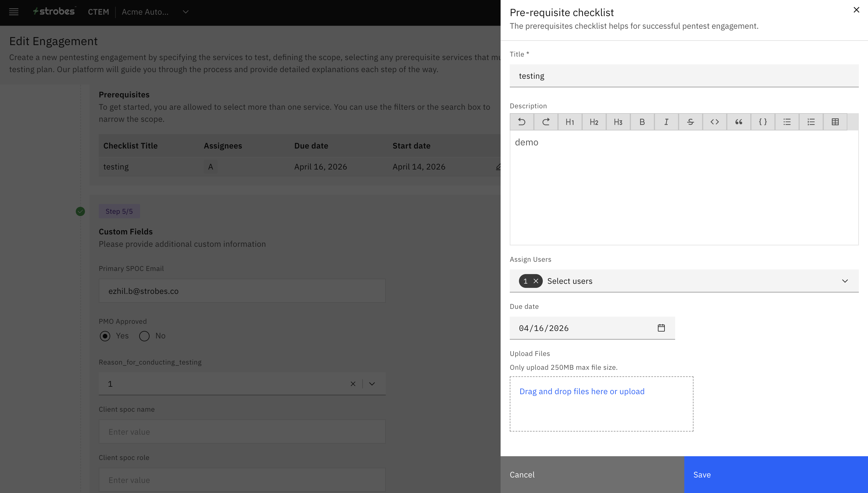Open the hamburger navigation menu
Screen dimensions: 868x493
tap(13, 12)
